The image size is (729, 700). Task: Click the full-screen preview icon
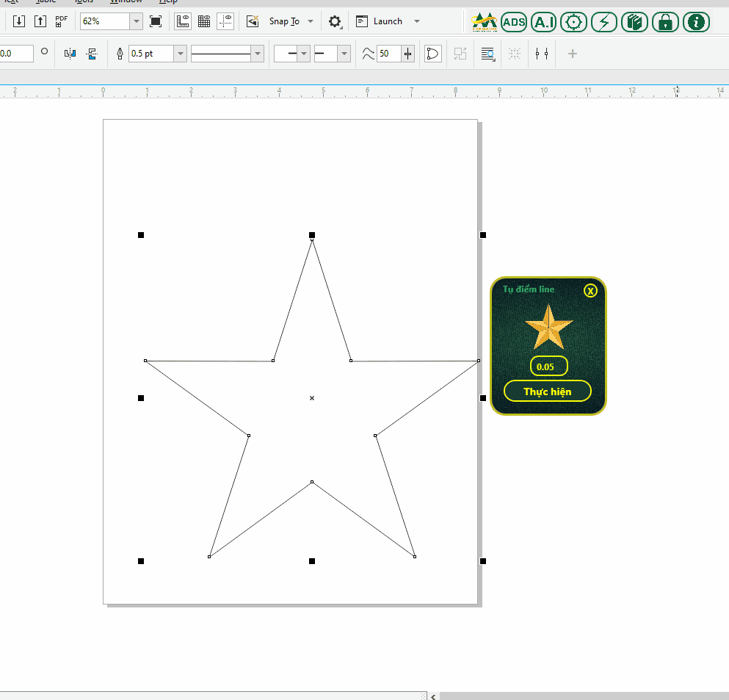(156, 21)
